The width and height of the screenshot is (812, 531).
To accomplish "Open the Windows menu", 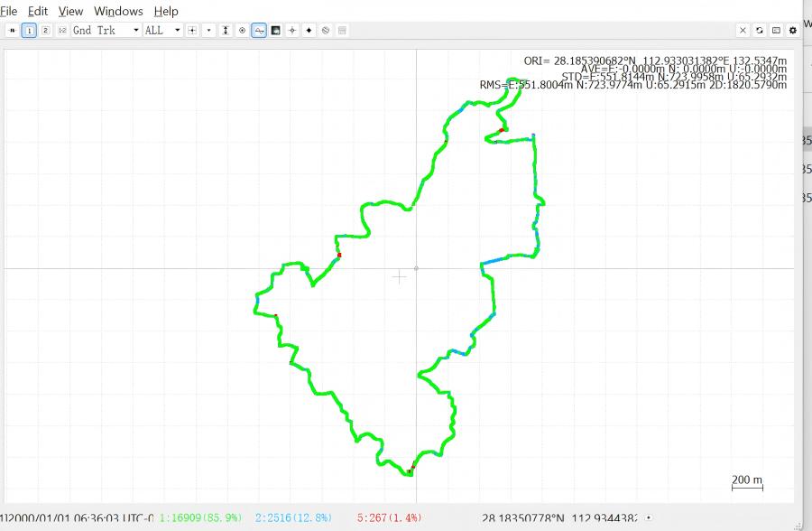I will 118,11.
